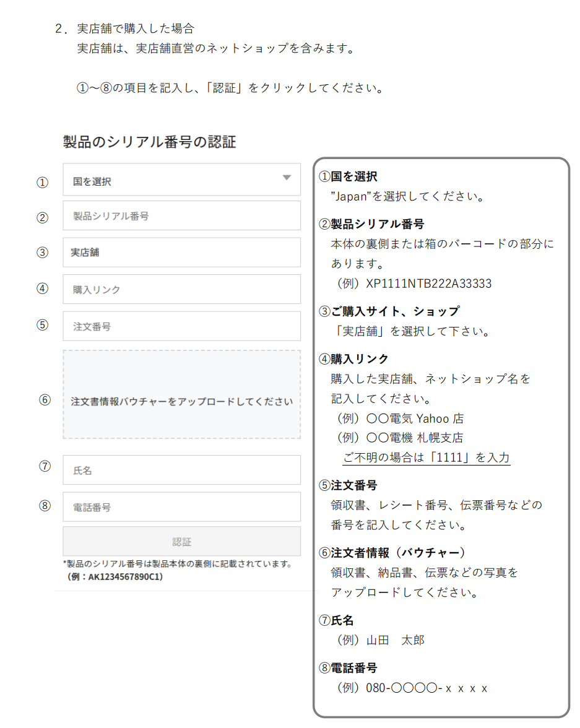Open the 実店舗 shop selection field
The height and width of the screenshot is (728, 580).
point(181,252)
